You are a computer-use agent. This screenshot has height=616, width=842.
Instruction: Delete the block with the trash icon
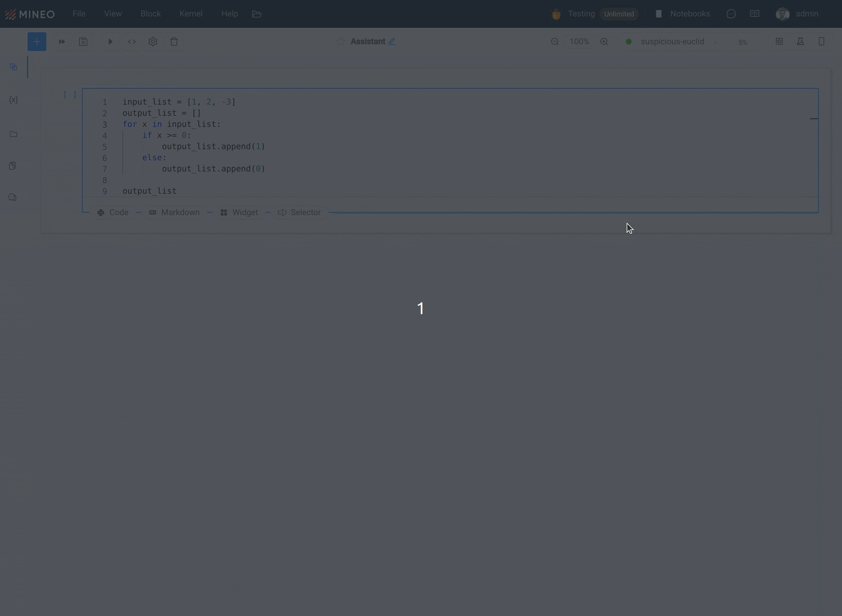pyautogui.click(x=174, y=41)
